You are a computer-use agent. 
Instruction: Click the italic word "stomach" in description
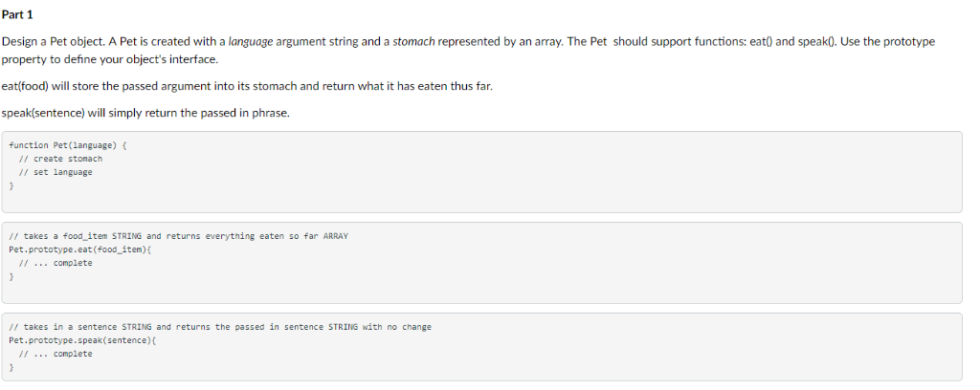point(413,42)
